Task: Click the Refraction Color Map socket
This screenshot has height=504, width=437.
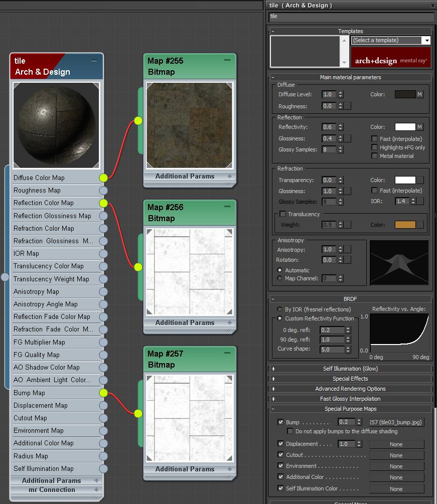Action: (103, 228)
